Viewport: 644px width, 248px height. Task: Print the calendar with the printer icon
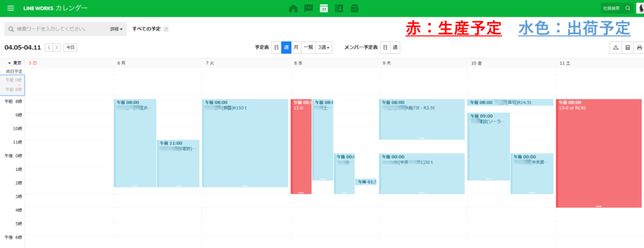point(639,48)
